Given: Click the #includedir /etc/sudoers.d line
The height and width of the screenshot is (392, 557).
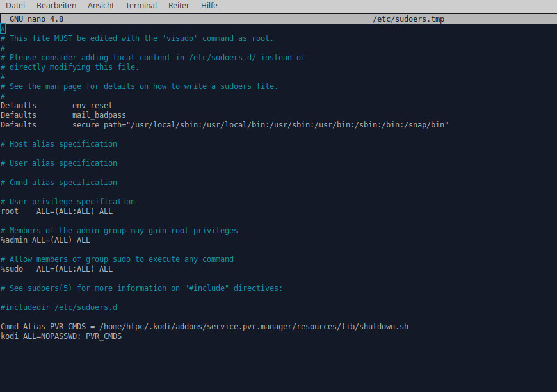Looking at the screenshot, I should coord(59,307).
